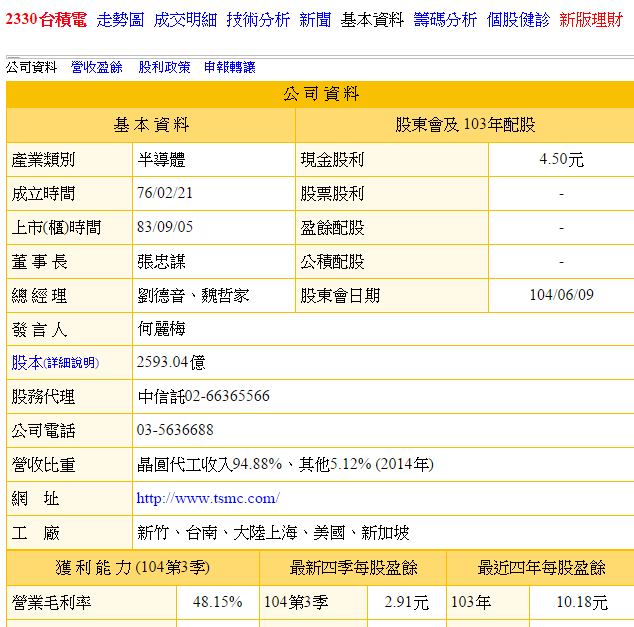Click the chairman name 張忠謀
The height and width of the screenshot is (627, 634).
pyautogui.click(x=161, y=262)
